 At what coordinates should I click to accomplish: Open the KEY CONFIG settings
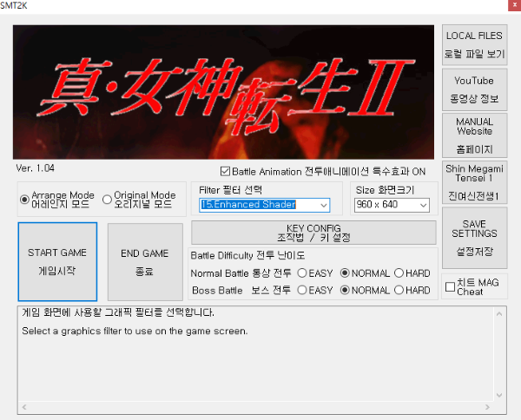[x=313, y=233]
